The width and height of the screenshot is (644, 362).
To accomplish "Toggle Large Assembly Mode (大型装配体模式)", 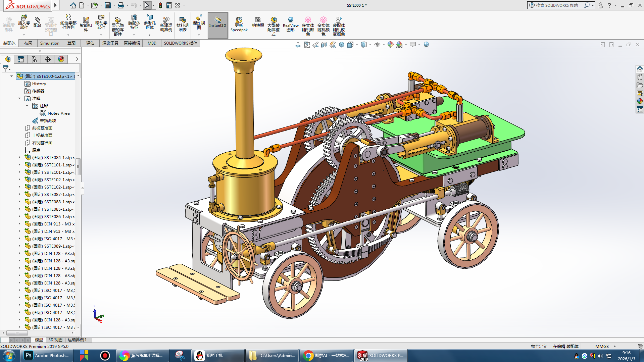I will [x=274, y=26].
